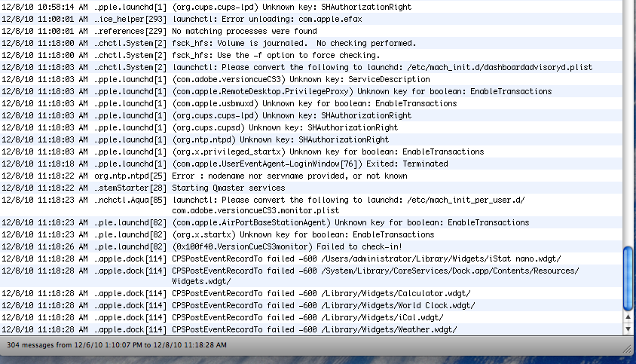Select the 'nodename nor servname provided' error row
Screen dimensions: 636x364
click(x=311, y=176)
